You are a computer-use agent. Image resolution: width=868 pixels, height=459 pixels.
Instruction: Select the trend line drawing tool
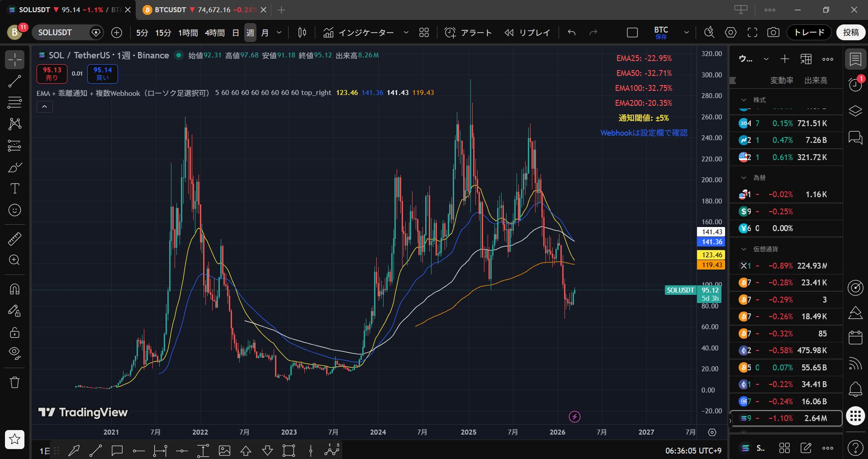[x=14, y=81]
